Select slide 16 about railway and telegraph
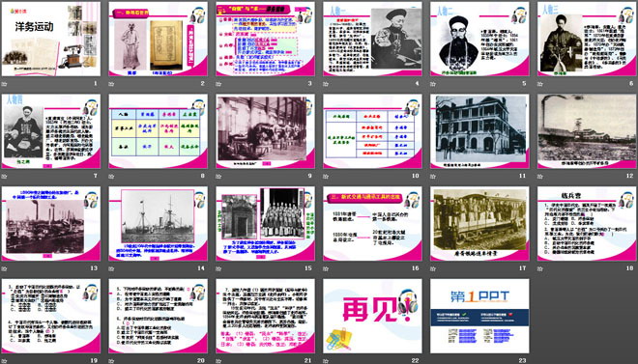The width and height of the screenshot is (638, 364). pos(372,223)
